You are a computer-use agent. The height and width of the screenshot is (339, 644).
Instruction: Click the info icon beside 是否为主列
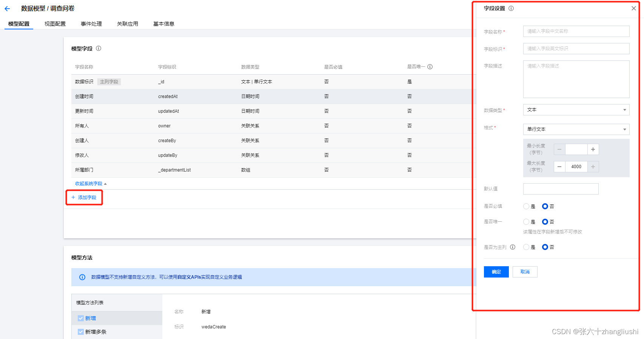(513, 247)
